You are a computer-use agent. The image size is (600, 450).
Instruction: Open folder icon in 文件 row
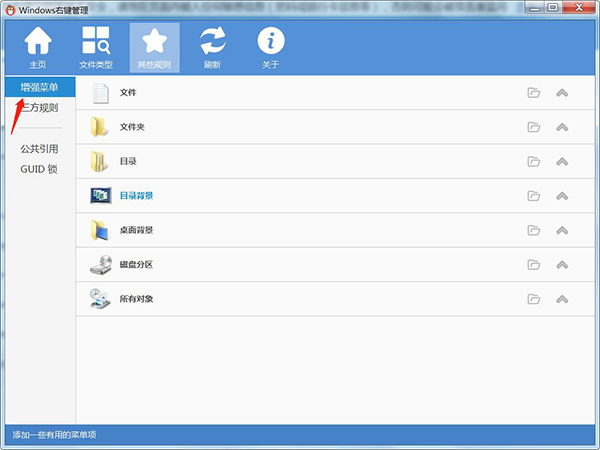pyautogui.click(x=533, y=93)
